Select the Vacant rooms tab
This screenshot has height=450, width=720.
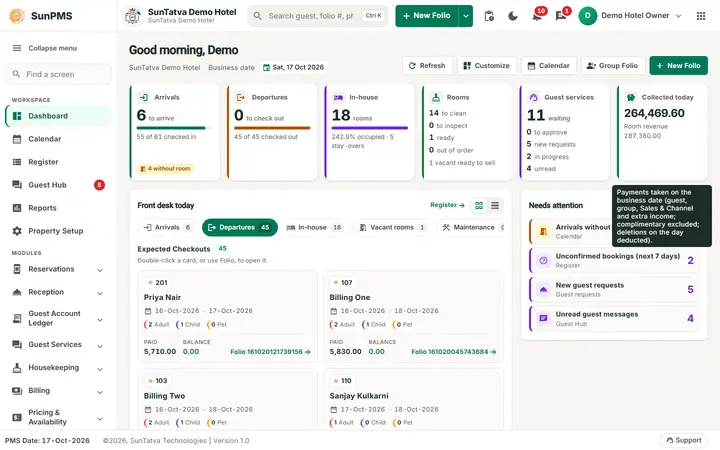click(x=393, y=227)
